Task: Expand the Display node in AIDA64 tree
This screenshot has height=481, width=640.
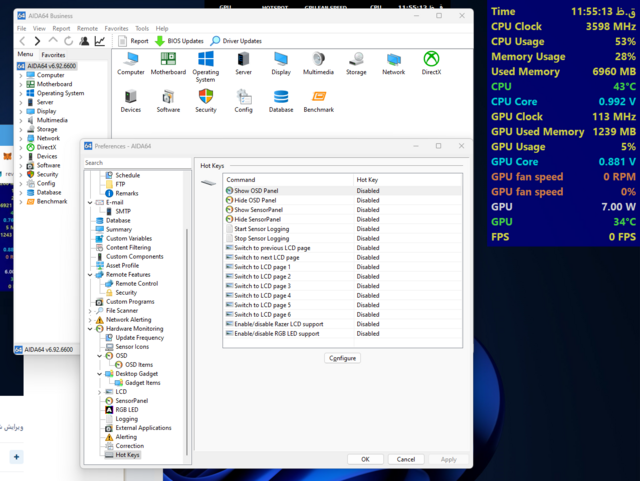Action: click(21, 111)
